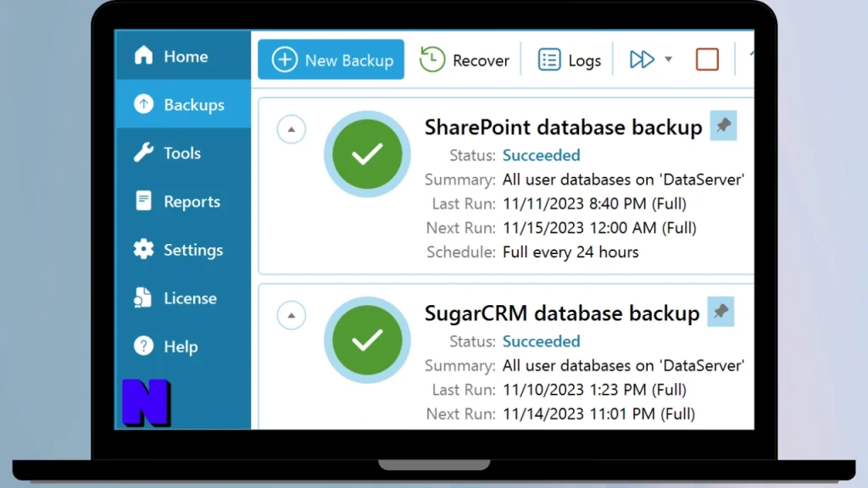Screen dimensions: 868x488
Task: Click the Succeeded status link for SharePoint backup
Action: pos(542,155)
